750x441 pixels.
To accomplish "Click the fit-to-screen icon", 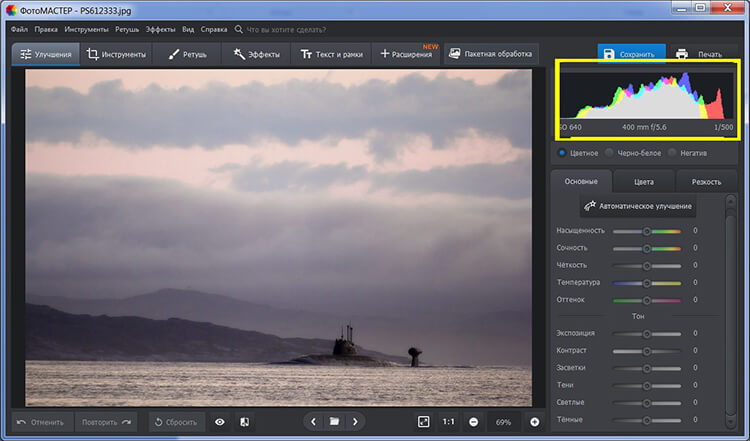I will [423, 422].
